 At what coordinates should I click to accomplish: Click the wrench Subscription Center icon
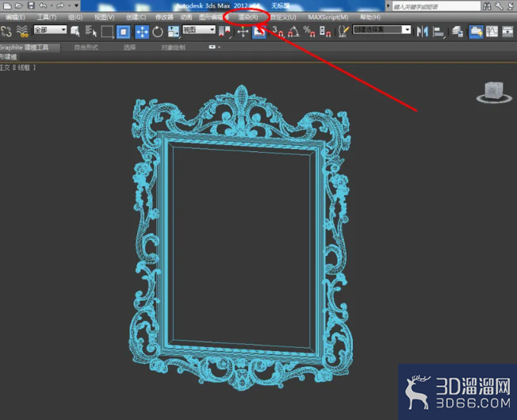[500, 6]
